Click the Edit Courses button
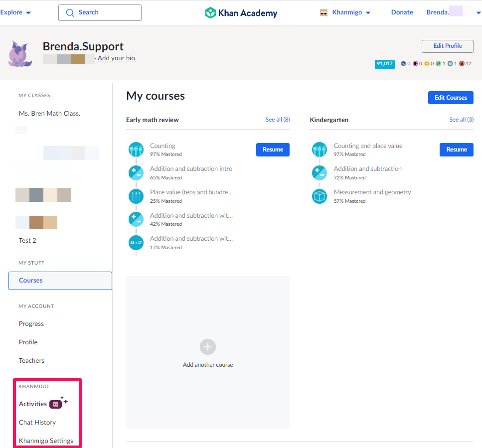Viewport: 482px width, 448px height. 451,98
